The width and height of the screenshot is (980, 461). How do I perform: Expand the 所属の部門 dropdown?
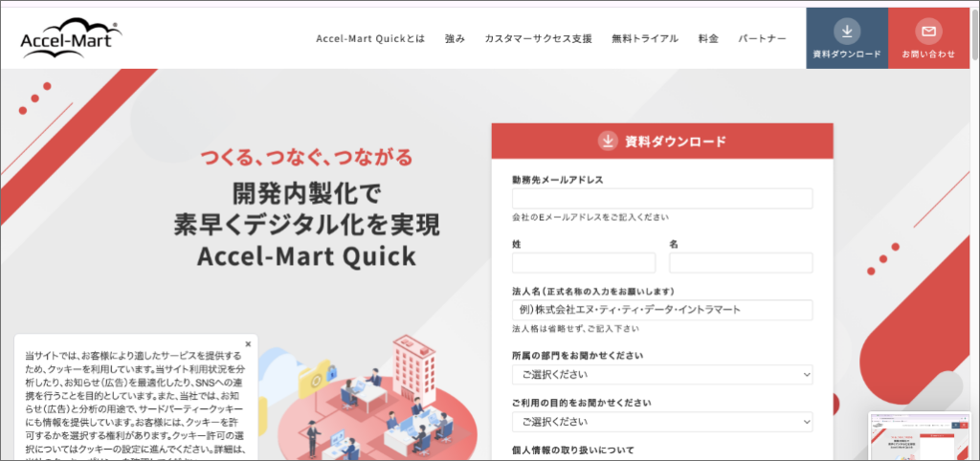[x=662, y=375]
